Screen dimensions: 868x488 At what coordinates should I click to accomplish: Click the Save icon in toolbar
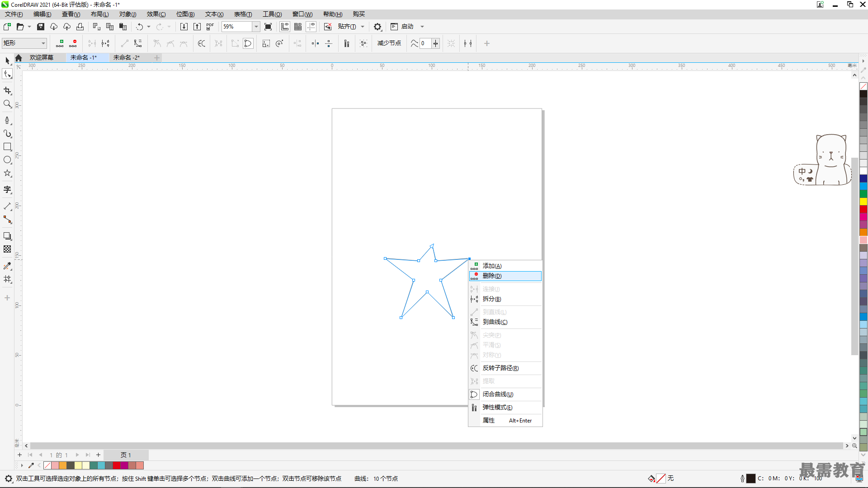click(x=41, y=27)
